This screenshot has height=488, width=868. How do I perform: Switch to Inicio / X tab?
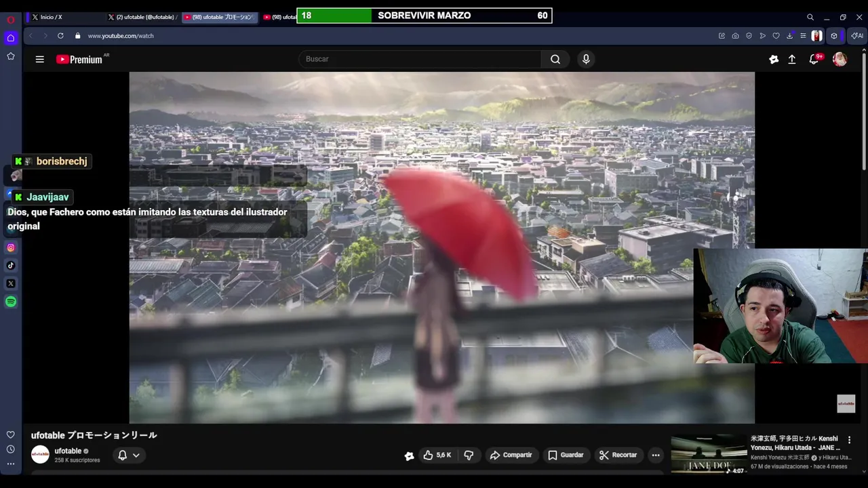[x=65, y=17]
